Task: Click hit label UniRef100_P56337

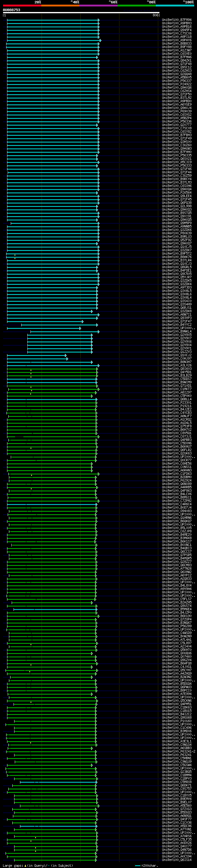Action: pyautogui.click(x=177, y=81)
